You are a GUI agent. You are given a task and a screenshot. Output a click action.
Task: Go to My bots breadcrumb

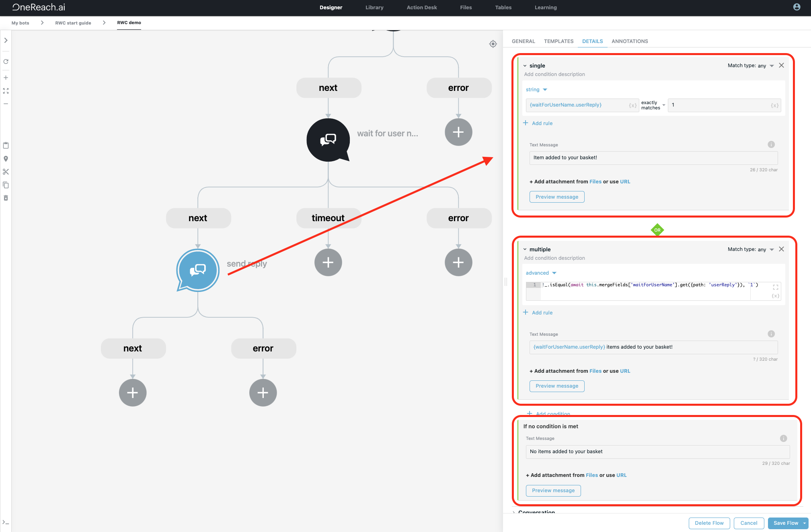(x=21, y=23)
